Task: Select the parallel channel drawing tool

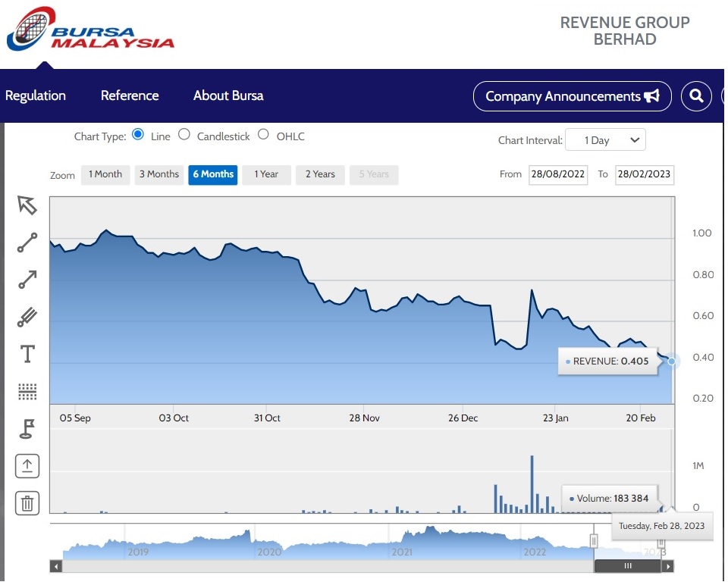Action: [x=27, y=317]
